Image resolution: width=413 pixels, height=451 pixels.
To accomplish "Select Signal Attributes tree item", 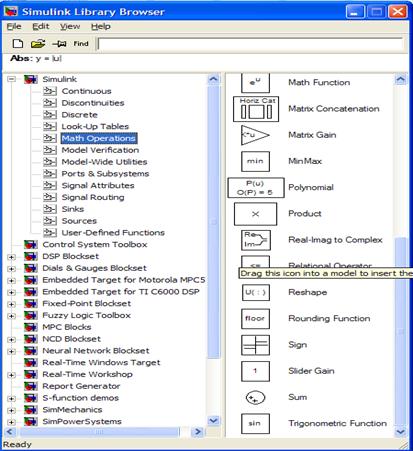I will click(98, 185).
